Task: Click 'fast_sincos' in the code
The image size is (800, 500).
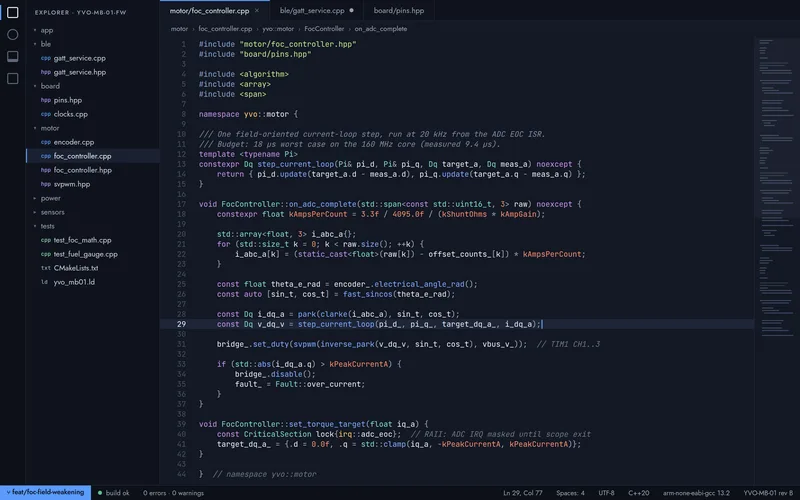Action: 367,294
